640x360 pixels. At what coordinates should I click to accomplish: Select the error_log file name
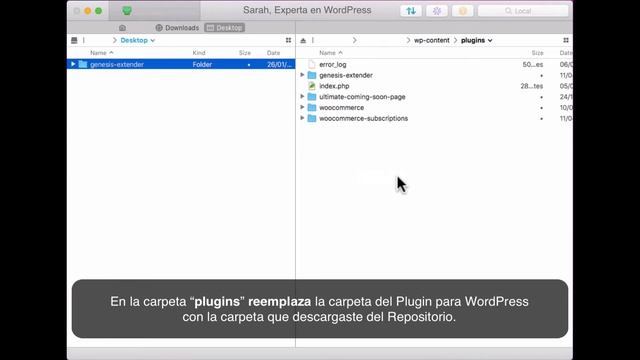(333, 64)
